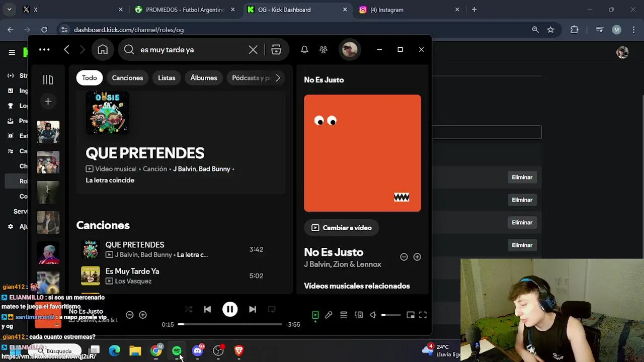Select the Listas filter chip

click(167, 78)
